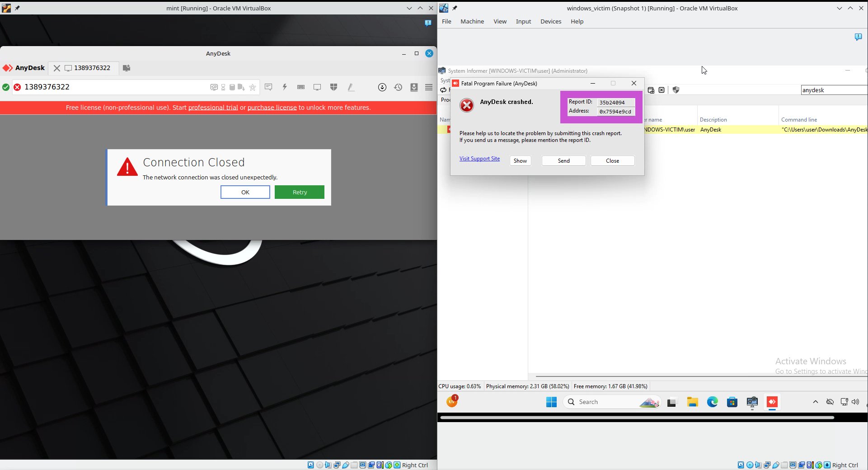Click the green Retry button
Image resolution: width=868 pixels, height=470 pixels.
(300, 192)
